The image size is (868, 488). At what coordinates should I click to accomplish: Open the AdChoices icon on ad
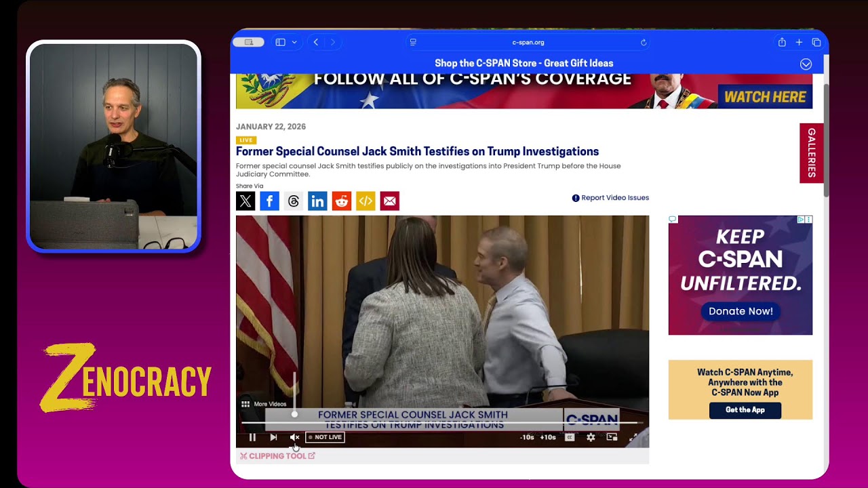[801, 220]
